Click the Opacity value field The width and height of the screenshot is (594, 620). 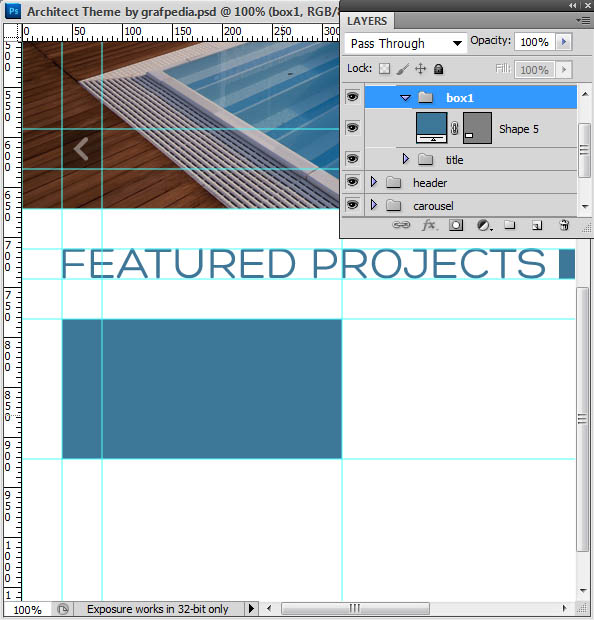[x=535, y=42]
